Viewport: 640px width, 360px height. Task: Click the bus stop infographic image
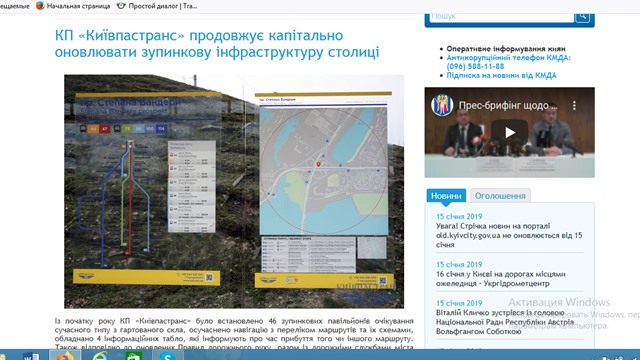pyautogui.click(x=234, y=191)
